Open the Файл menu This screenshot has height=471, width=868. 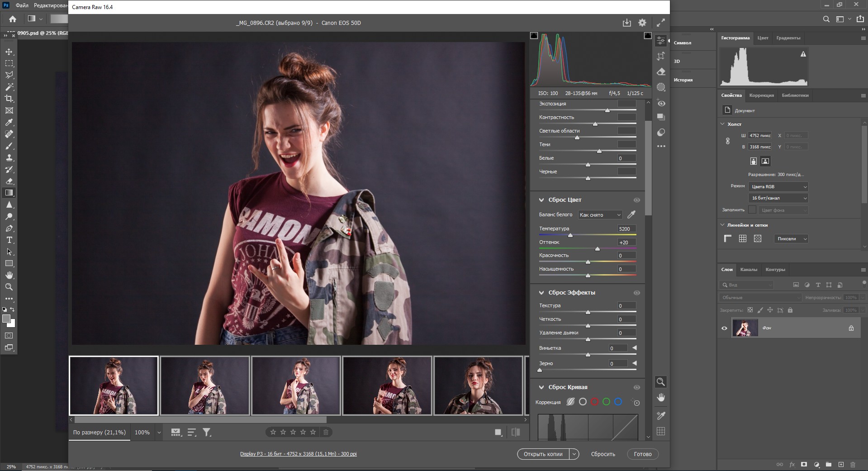click(x=22, y=5)
